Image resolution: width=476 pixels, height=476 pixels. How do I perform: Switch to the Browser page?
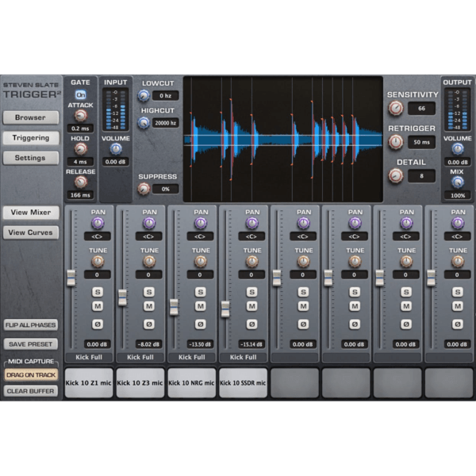pyautogui.click(x=29, y=117)
